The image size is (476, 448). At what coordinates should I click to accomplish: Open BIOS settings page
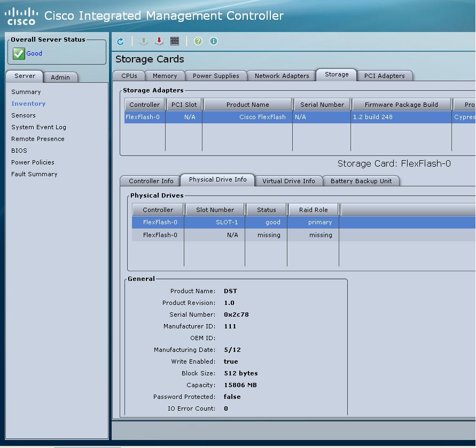[x=19, y=151]
